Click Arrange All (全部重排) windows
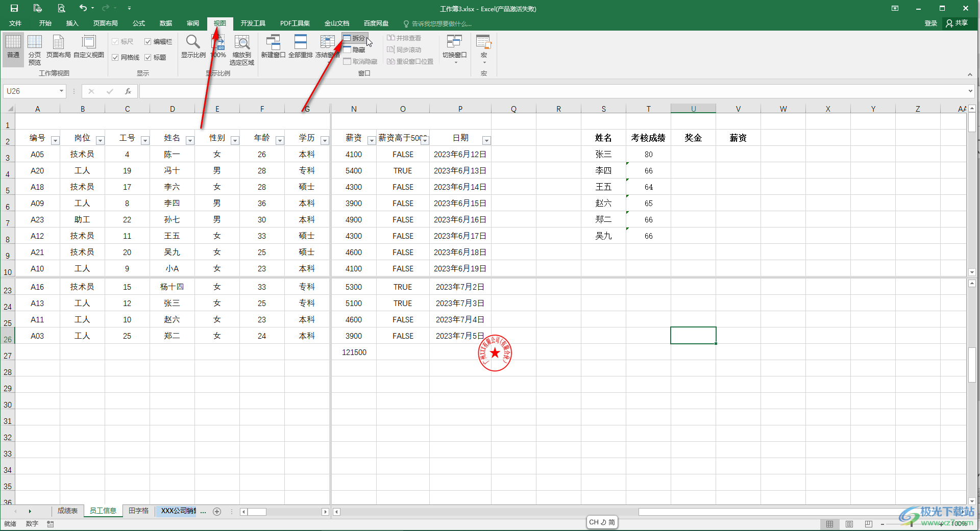The height and width of the screenshot is (531, 980). click(301, 46)
